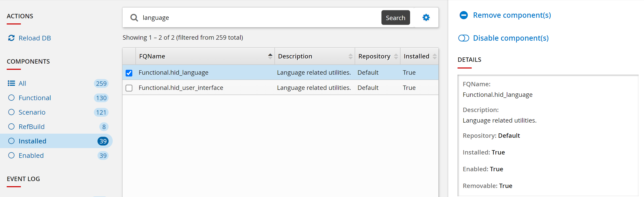Click the All components list icon
This screenshot has width=644, height=197.
click(11, 83)
